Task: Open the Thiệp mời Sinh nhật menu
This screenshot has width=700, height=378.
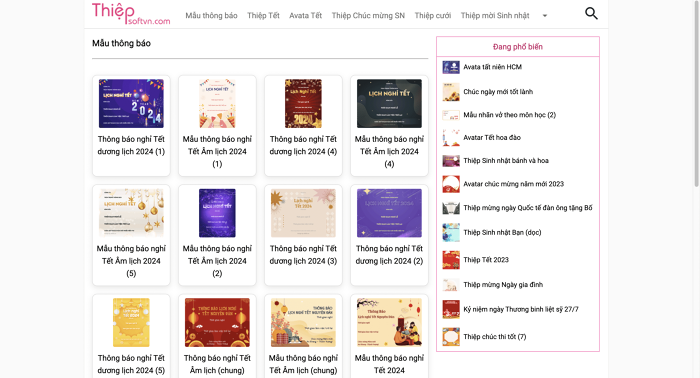Action: click(x=495, y=16)
